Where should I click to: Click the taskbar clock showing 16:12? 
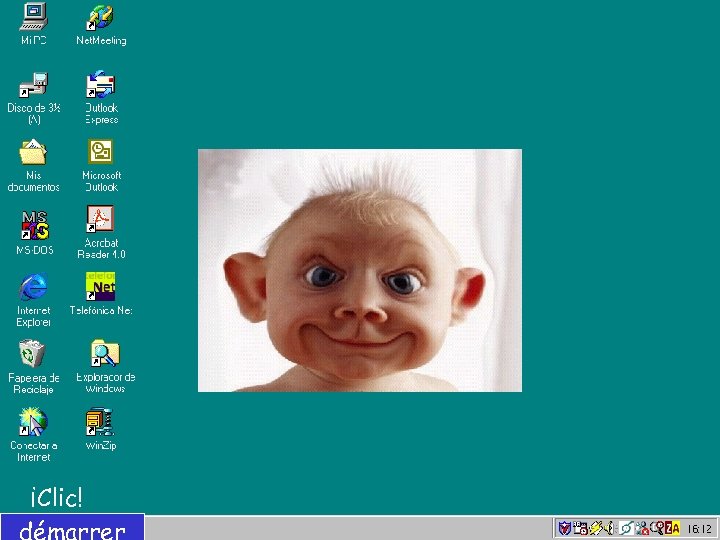tap(699, 528)
